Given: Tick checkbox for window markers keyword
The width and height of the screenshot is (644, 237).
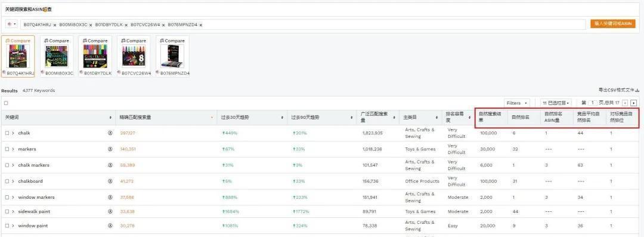Looking at the screenshot, I should pos(7,197).
